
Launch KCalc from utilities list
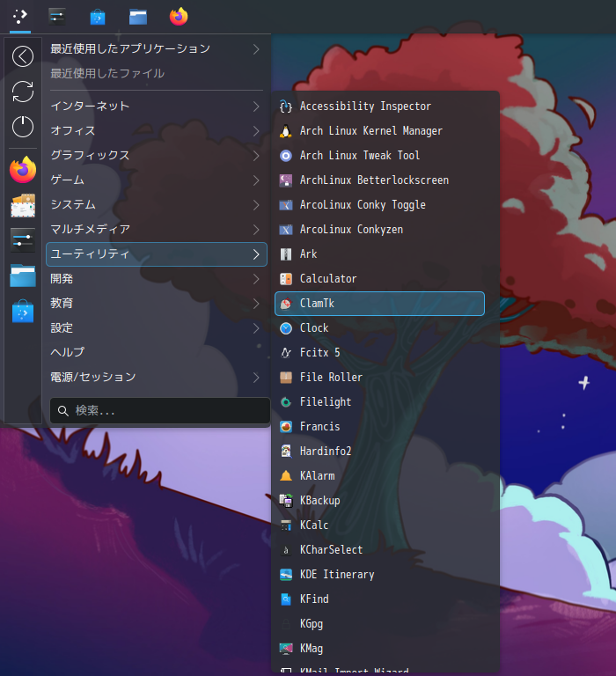point(380,525)
